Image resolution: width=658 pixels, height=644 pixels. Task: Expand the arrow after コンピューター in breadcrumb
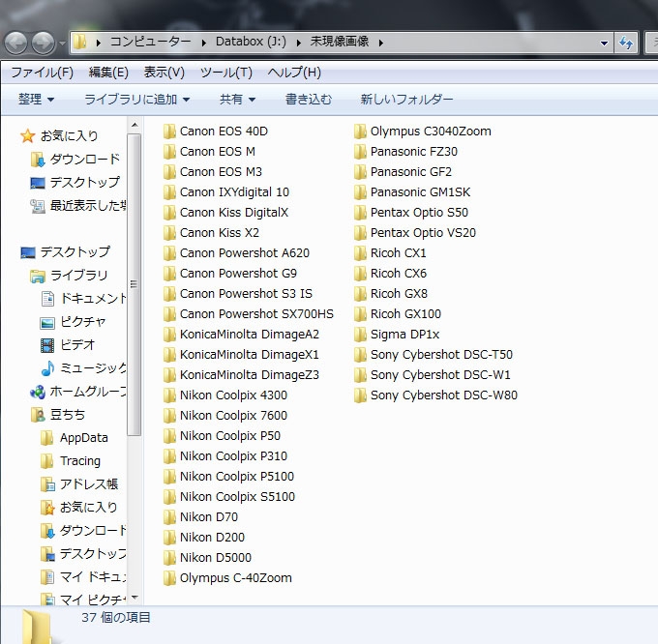click(x=203, y=43)
